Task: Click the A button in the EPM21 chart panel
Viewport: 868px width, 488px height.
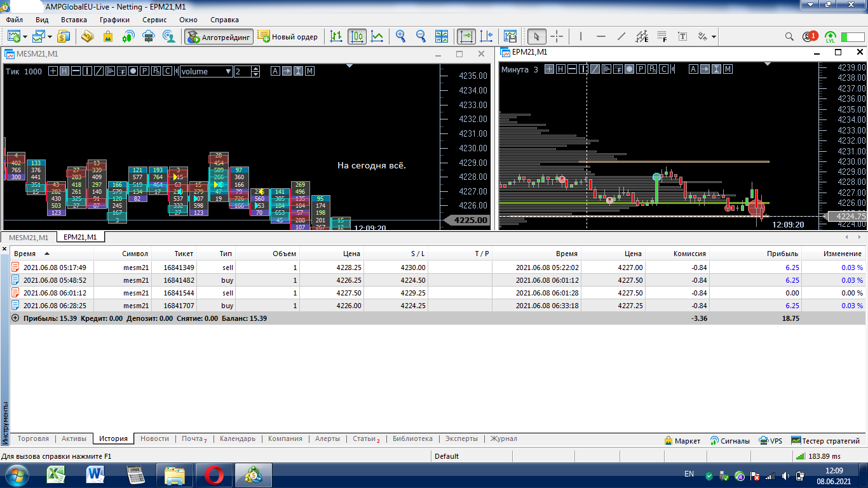Action: [693, 69]
